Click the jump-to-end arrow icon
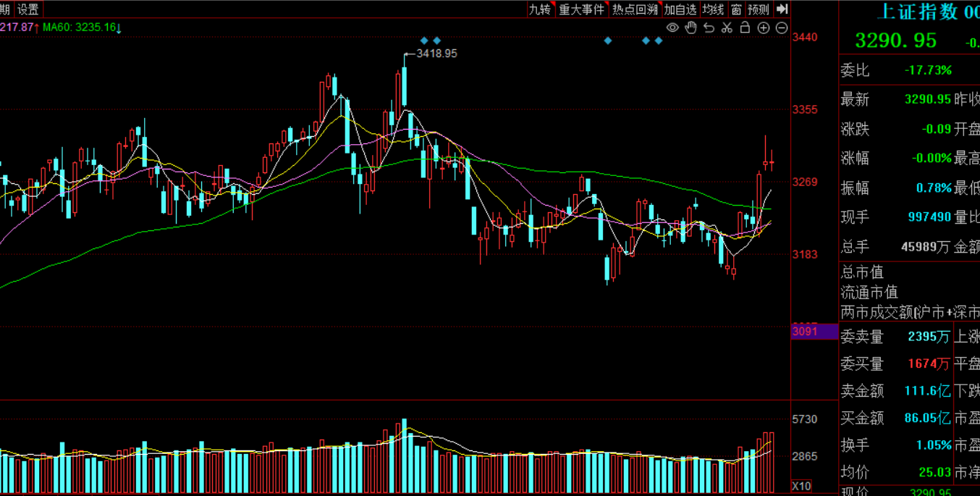Viewport: 980px width, 496px height. [x=782, y=9]
